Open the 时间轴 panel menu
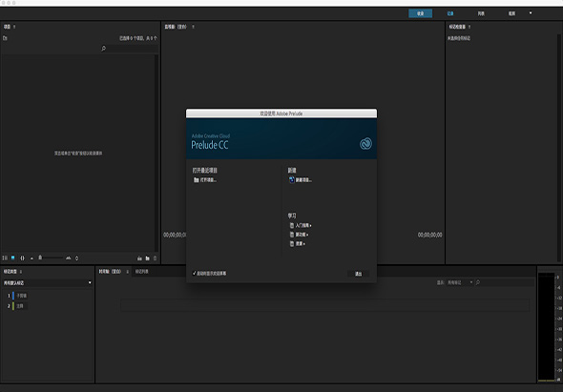563x392 pixels. 128,272
